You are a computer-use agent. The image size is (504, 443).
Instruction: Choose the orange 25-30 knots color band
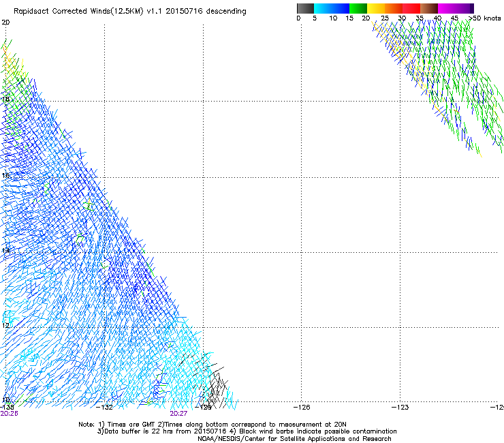[x=394, y=8]
